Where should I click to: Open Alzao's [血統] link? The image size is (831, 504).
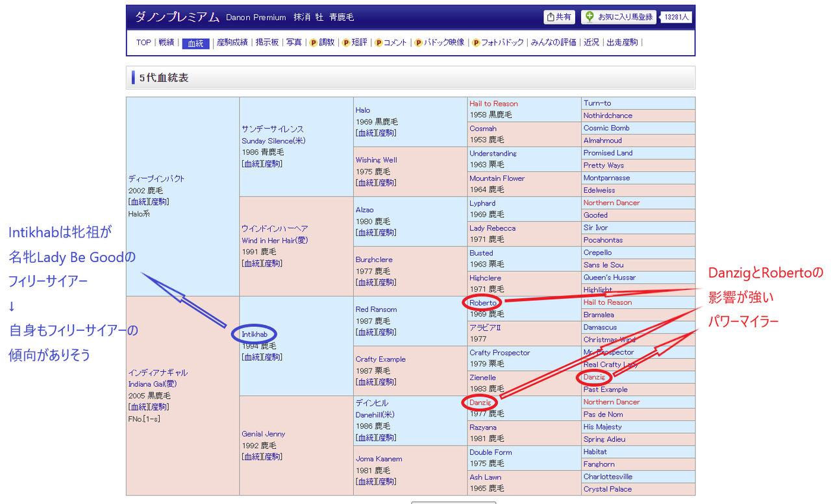pyautogui.click(x=366, y=232)
